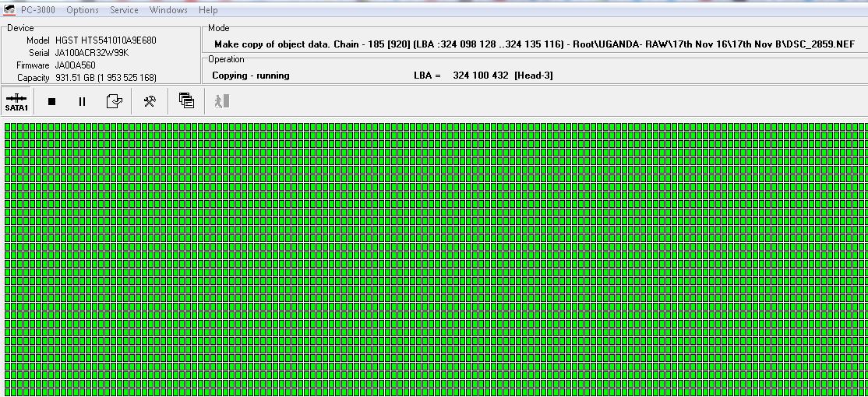Click the [Head-3] indicator text

tap(534, 76)
